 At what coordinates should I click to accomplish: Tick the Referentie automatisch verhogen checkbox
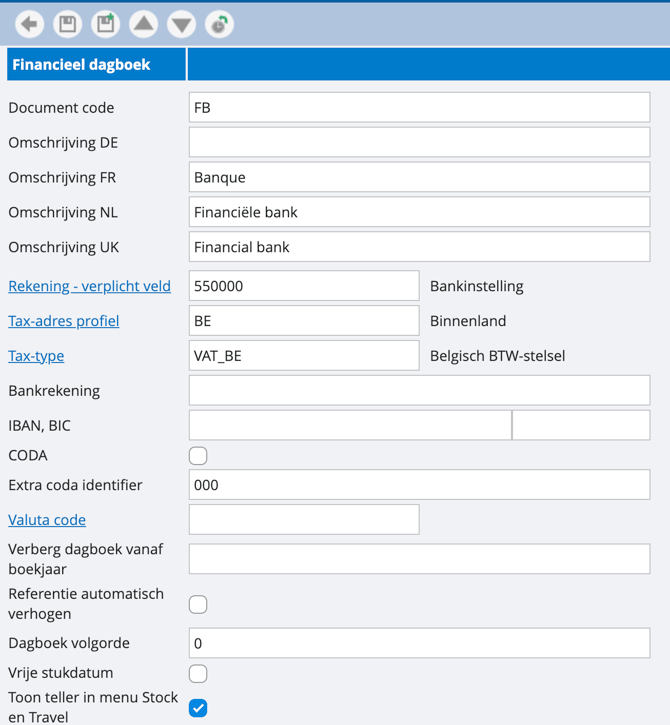point(198,604)
